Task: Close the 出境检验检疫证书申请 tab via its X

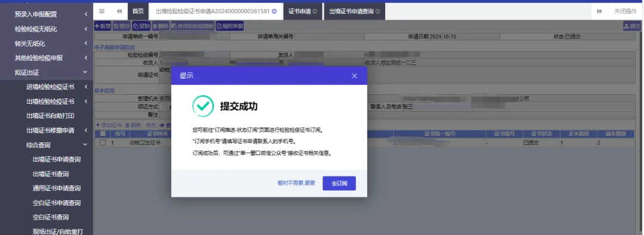Action: pos(274,11)
